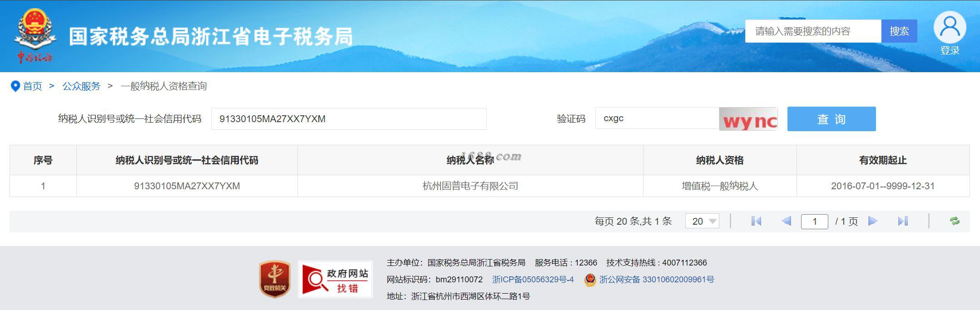Click the 国家税务总局浙江省电子税务局 title
The image size is (980, 310).
point(211,37)
